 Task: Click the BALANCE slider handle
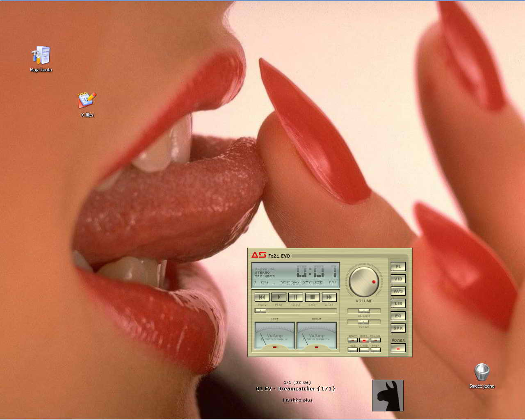(364, 311)
